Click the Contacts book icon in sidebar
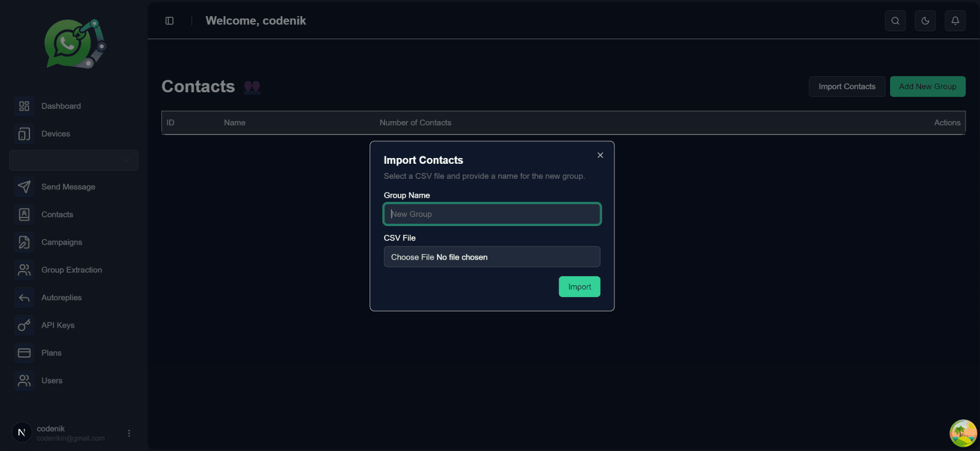The height and width of the screenshot is (451, 980). point(24,215)
